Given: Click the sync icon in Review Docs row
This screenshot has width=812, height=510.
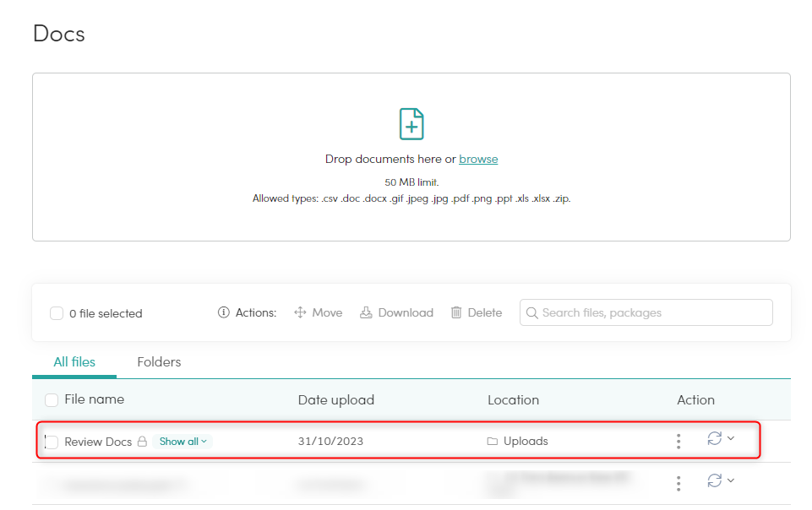Looking at the screenshot, I should coord(715,438).
